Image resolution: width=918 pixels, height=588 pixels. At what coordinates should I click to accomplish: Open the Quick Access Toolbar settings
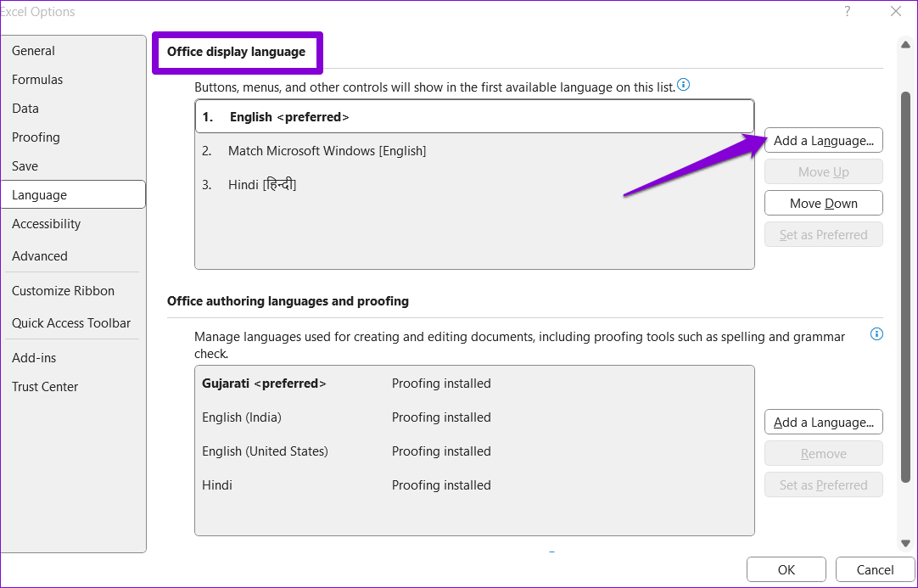click(71, 322)
